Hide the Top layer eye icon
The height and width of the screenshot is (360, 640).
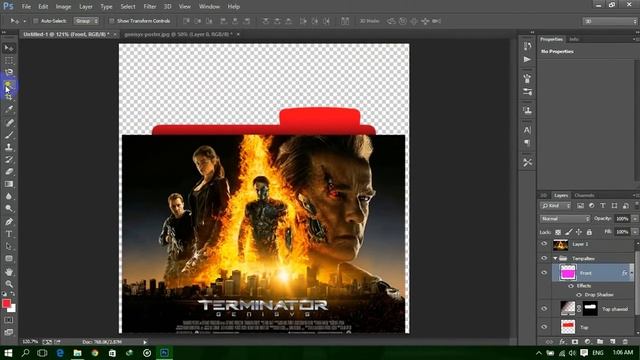click(544, 327)
